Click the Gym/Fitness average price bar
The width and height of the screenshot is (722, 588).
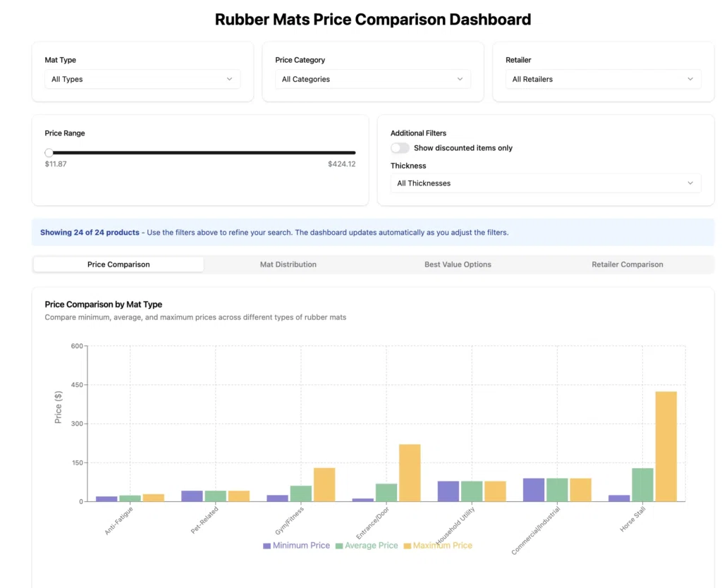click(x=300, y=494)
